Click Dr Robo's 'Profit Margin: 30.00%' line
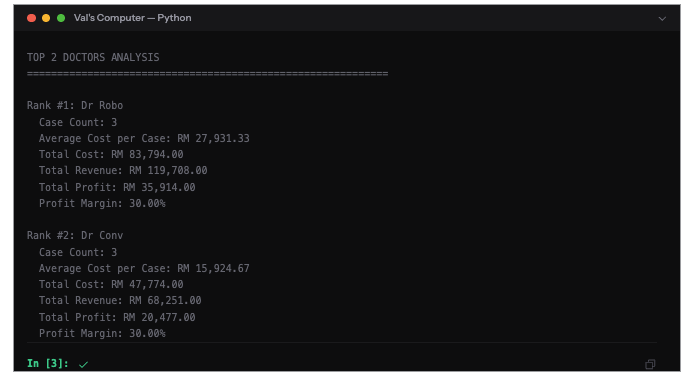Image resolution: width=684 pixels, height=378 pixels. coord(102,204)
